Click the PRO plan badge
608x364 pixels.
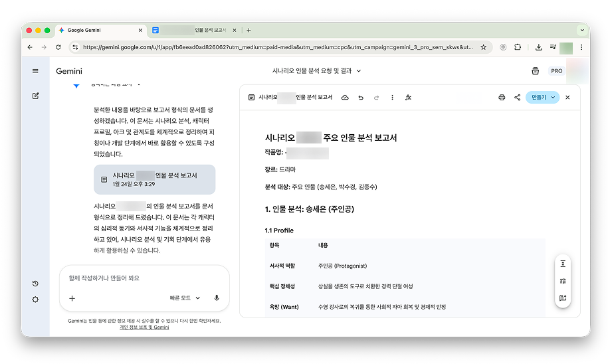pos(556,71)
